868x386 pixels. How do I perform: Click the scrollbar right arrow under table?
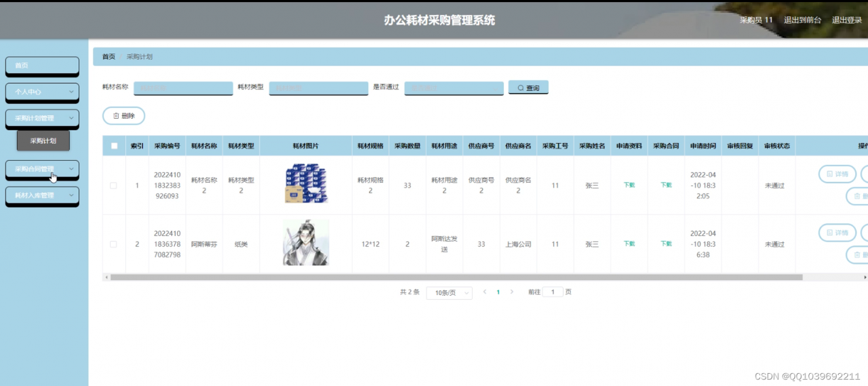click(865, 277)
